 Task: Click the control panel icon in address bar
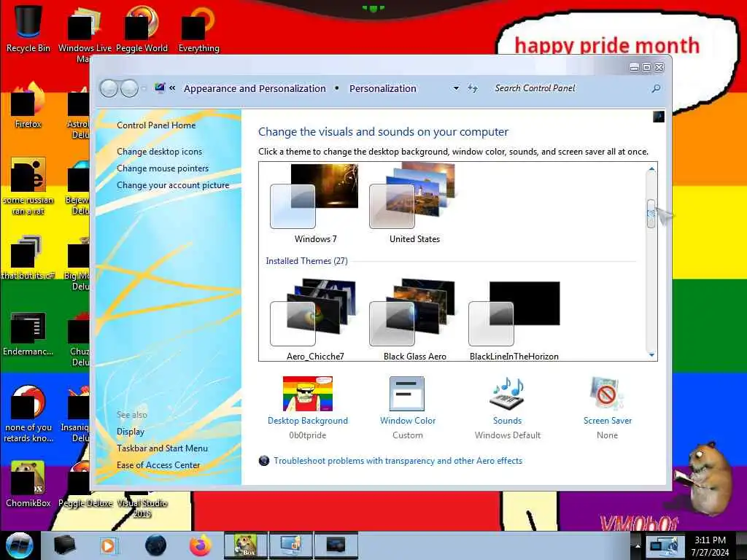160,88
